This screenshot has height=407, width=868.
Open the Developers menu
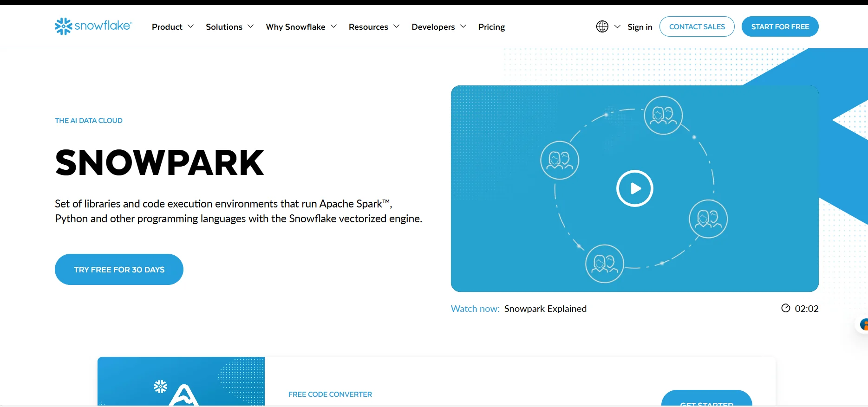[438, 27]
